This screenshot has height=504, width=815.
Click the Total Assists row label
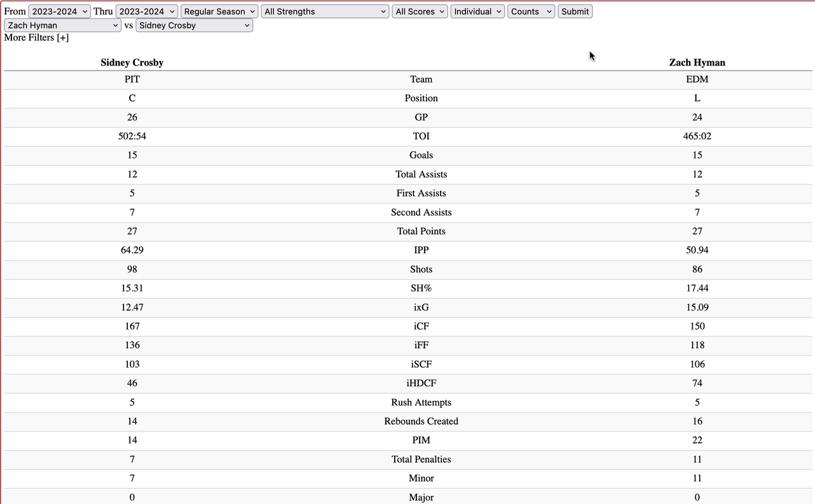(421, 174)
